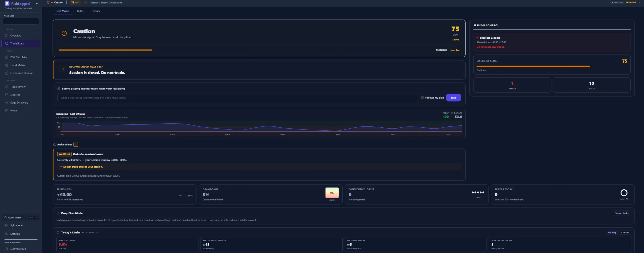644x253 pixels.
Task: Switch to the History tab
Action: 96,11
